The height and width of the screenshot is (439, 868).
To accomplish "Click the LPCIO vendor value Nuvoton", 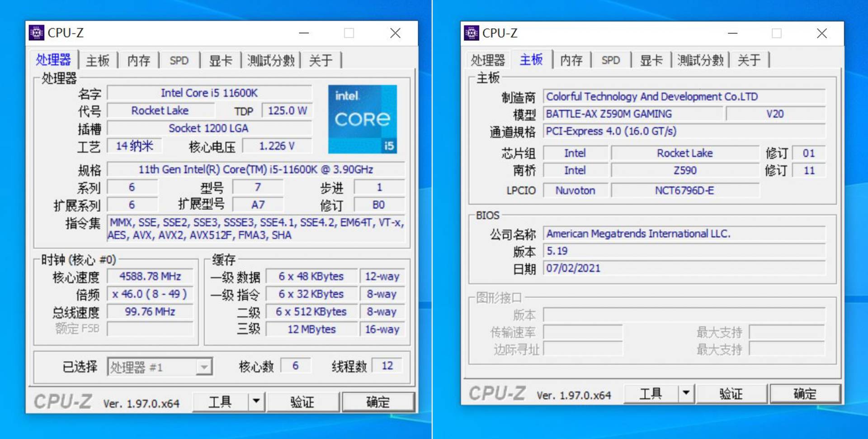I will coord(576,190).
